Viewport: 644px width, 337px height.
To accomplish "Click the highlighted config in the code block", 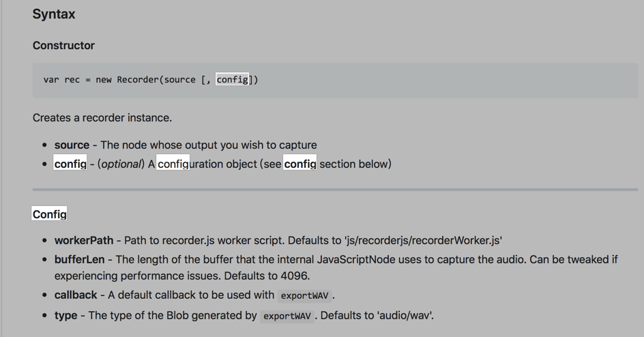I will tap(233, 80).
